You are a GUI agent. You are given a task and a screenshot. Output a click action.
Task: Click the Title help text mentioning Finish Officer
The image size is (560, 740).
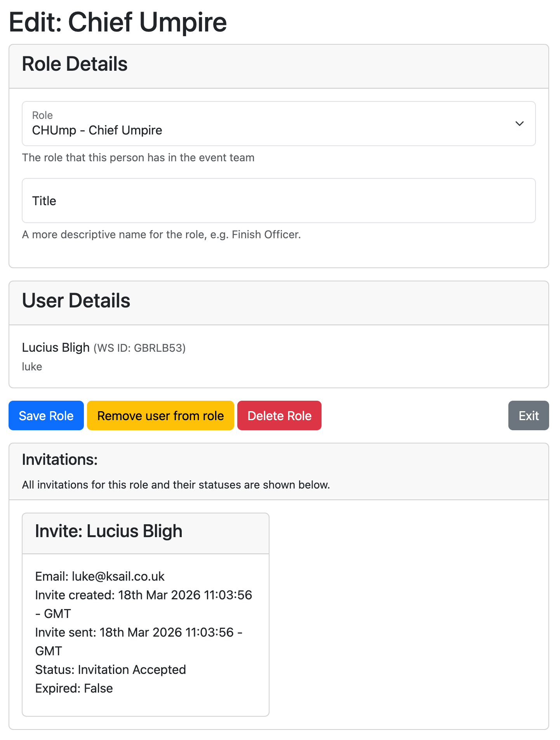[161, 235]
